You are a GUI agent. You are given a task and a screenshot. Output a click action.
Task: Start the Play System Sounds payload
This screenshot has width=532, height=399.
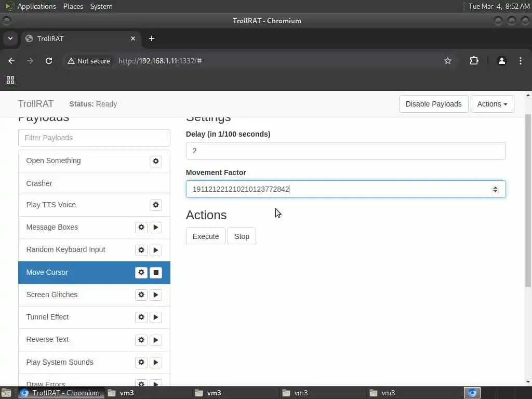click(156, 362)
